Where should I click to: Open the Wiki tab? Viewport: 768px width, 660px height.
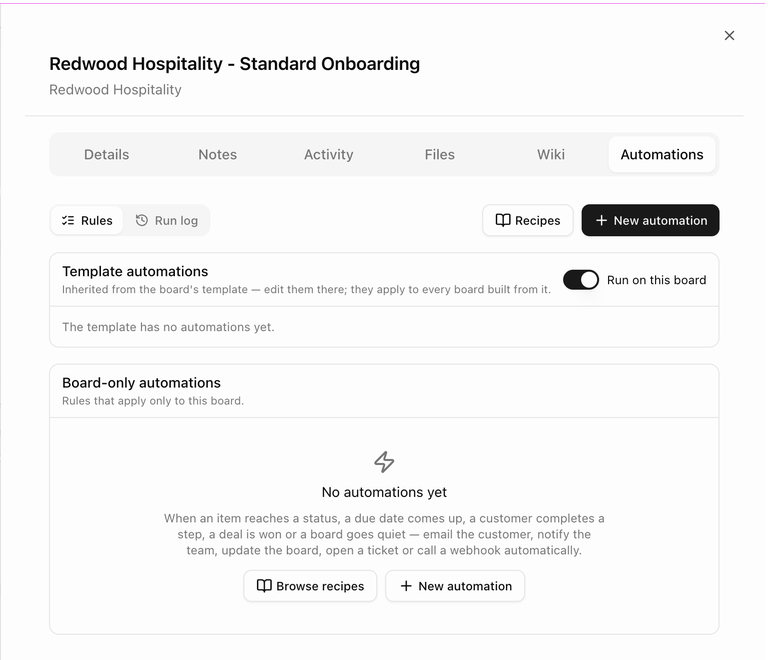[551, 154]
